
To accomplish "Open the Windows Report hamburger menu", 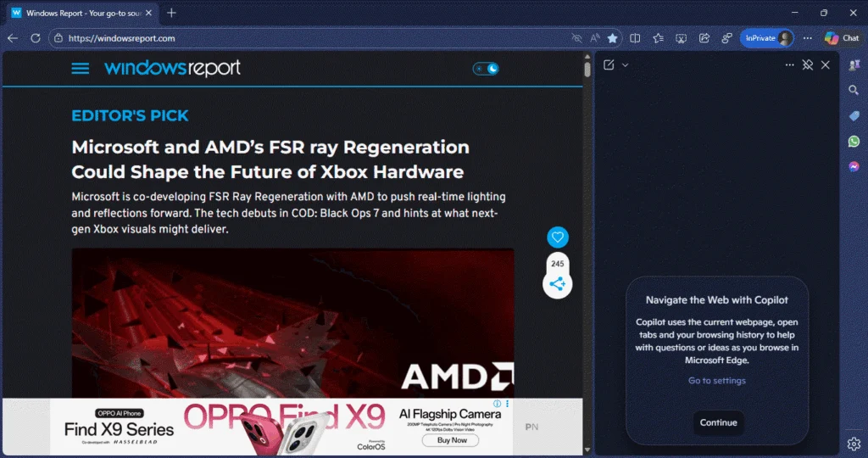I will (x=81, y=69).
